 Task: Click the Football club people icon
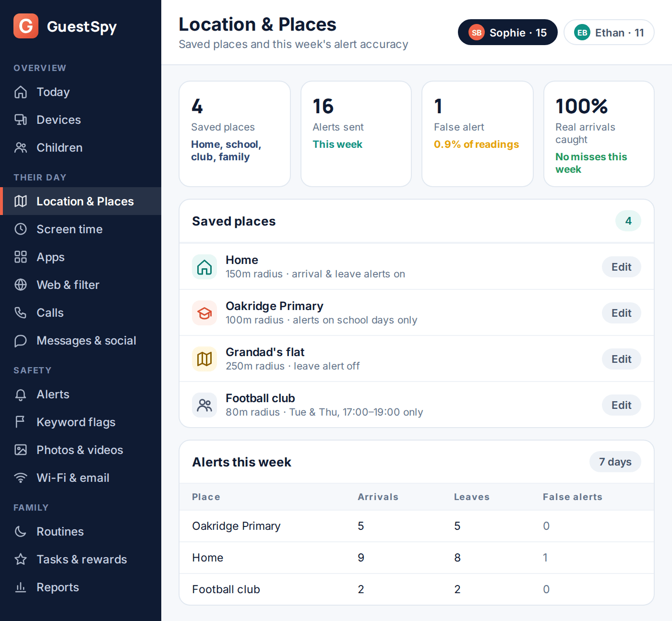[204, 405]
